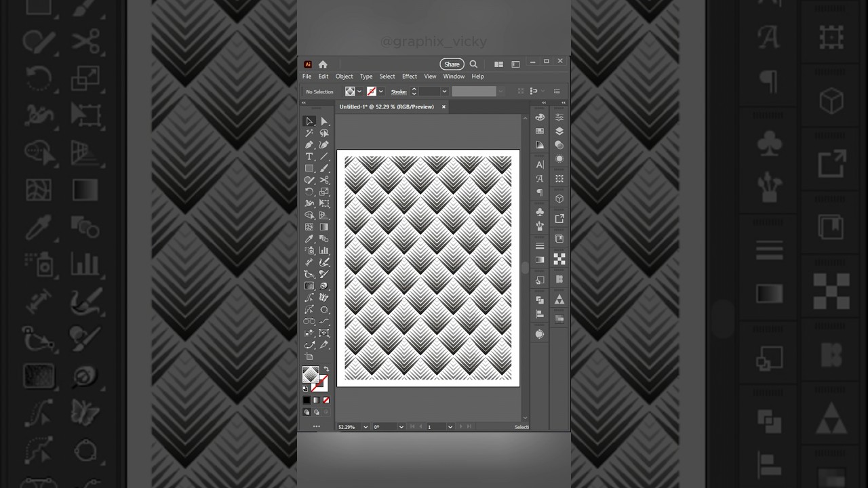The height and width of the screenshot is (488, 868).
Task: Select the Magic Wand tool
Action: pyautogui.click(x=309, y=133)
